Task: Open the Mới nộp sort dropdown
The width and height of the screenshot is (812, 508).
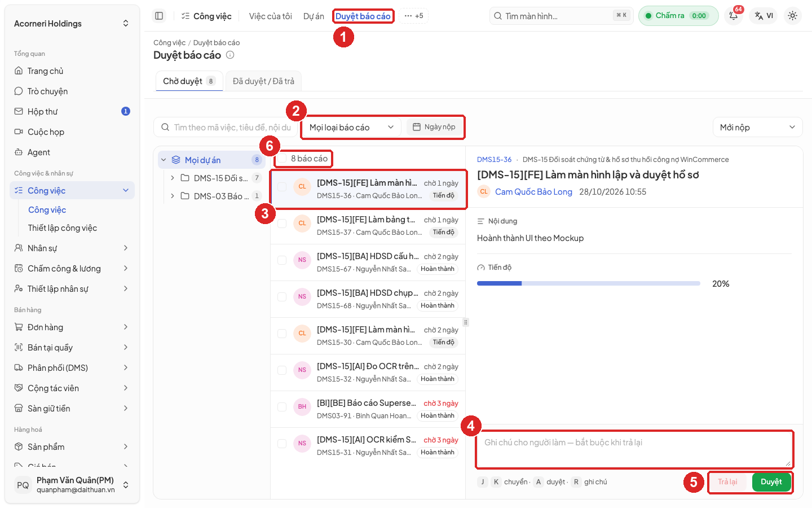Action: (757, 128)
